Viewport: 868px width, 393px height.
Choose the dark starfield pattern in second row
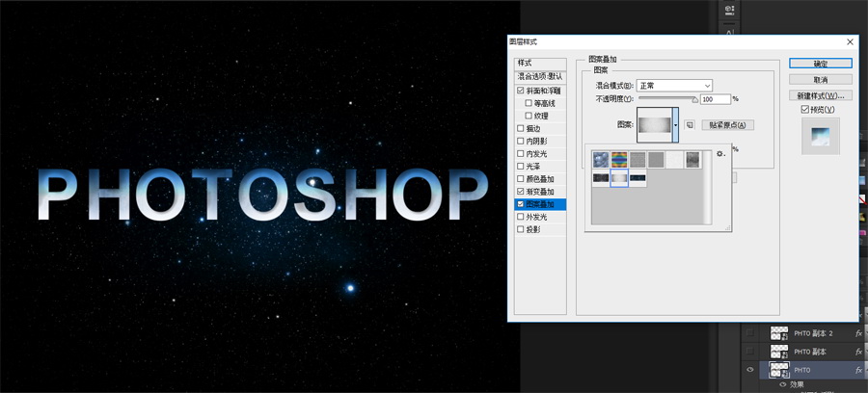point(601,178)
